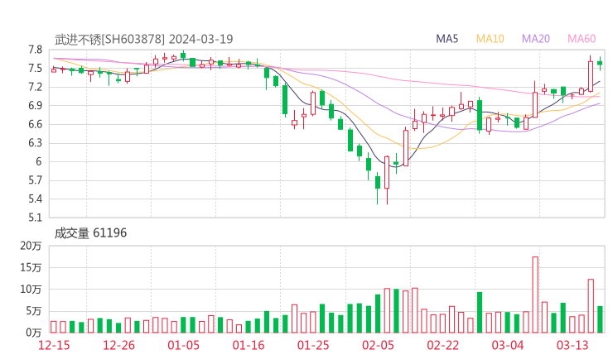The height and width of the screenshot is (364, 613).
Task: Click the 20万 volume axis label
Action: (31, 246)
